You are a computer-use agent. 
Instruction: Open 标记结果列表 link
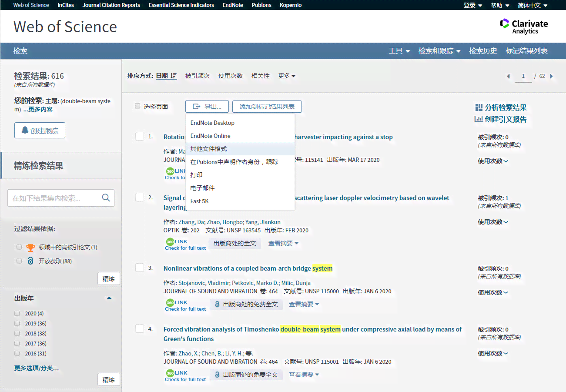click(x=526, y=51)
